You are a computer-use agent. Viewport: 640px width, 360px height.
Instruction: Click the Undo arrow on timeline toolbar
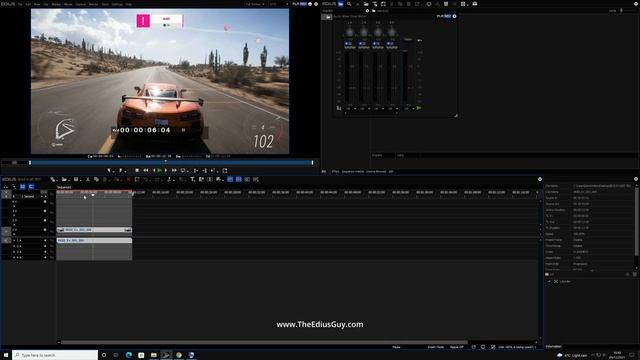146,179
